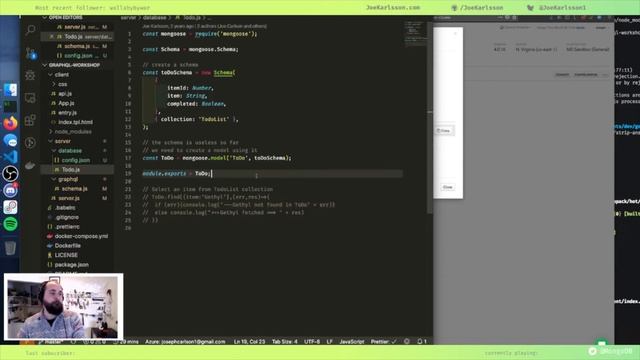The image size is (640, 360).
Task: Click LF end-of-line selector in status bar
Action: (329, 341)
